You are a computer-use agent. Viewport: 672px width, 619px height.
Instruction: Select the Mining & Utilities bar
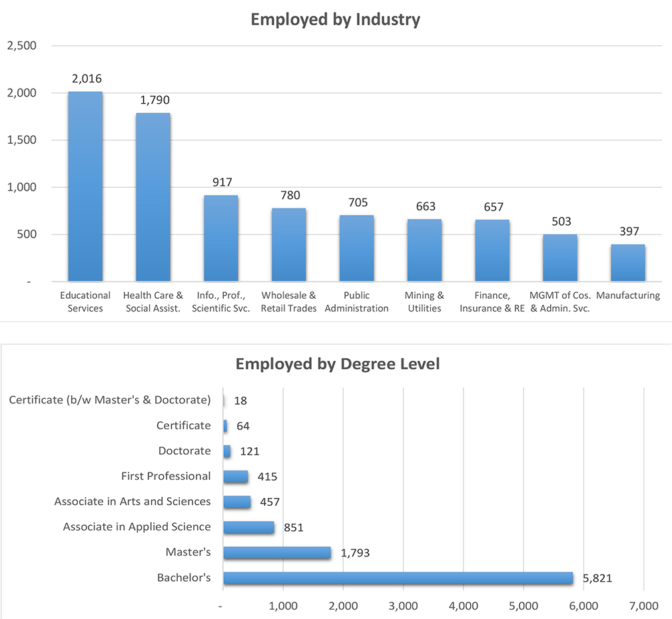pyautogui.click(x=424, y=250)
